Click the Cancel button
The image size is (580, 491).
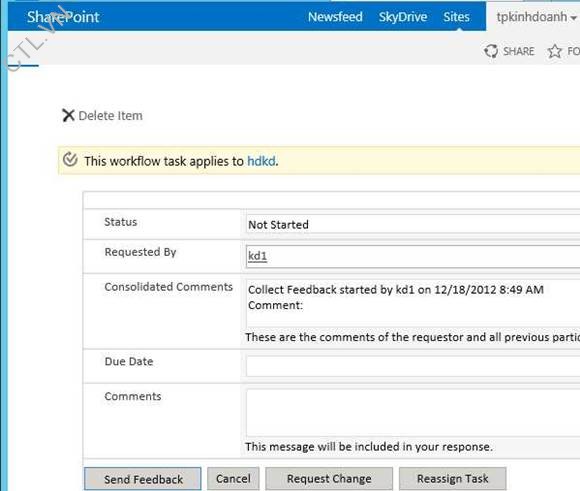click(233, 479)
